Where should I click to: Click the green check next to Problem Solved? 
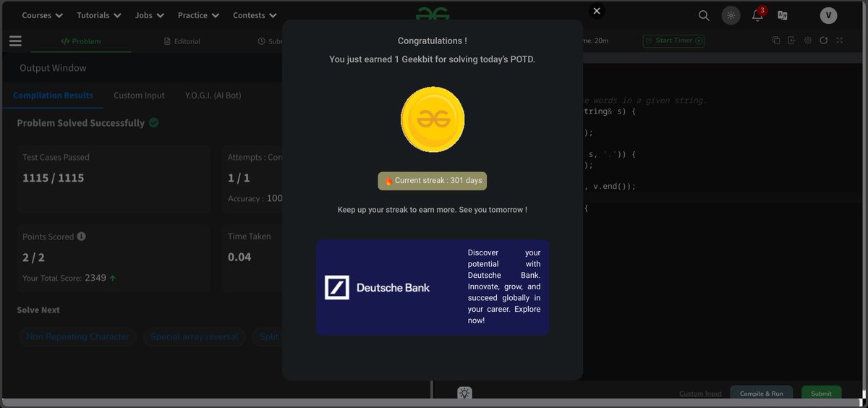153,123
